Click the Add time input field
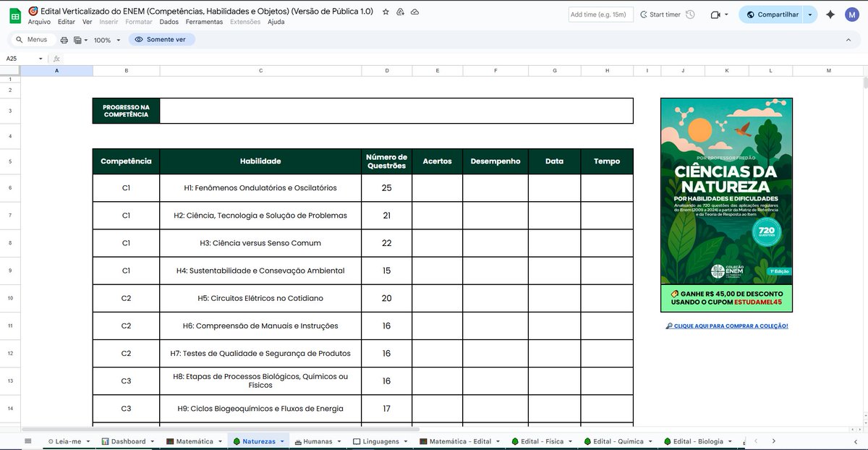This screenshot has height=450, width=868. point(600,14)
